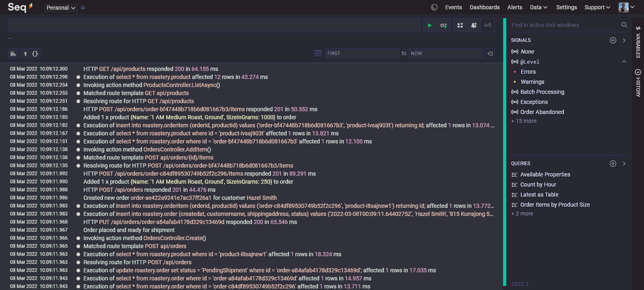Query icon beside Available Properties

click(514, 175)
